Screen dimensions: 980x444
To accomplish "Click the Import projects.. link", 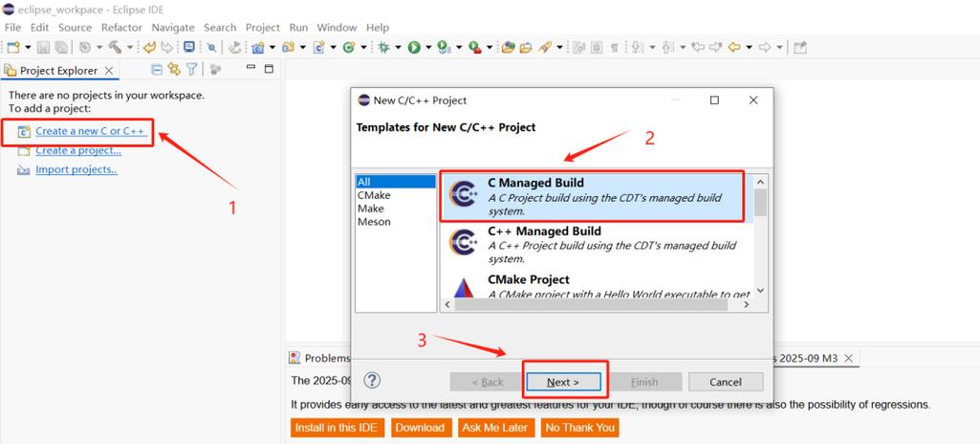I will pyautogui.click(x=76, y=169).
